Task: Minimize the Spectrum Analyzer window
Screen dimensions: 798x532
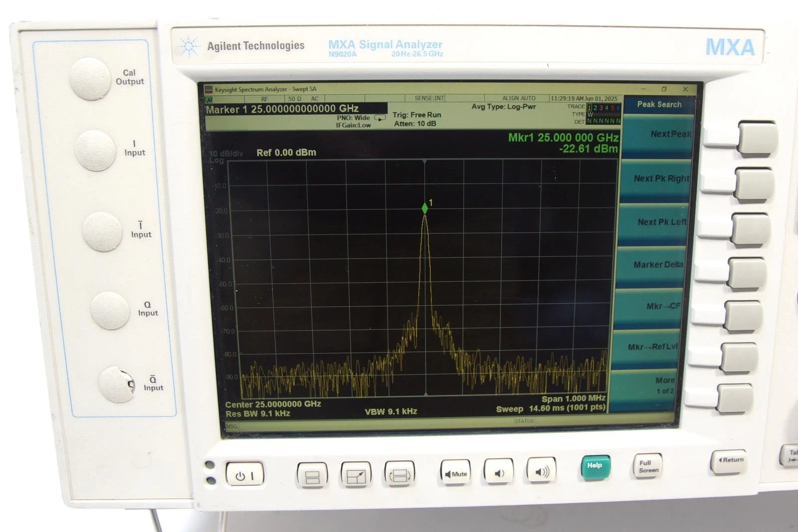Action: tap(643, 89)
